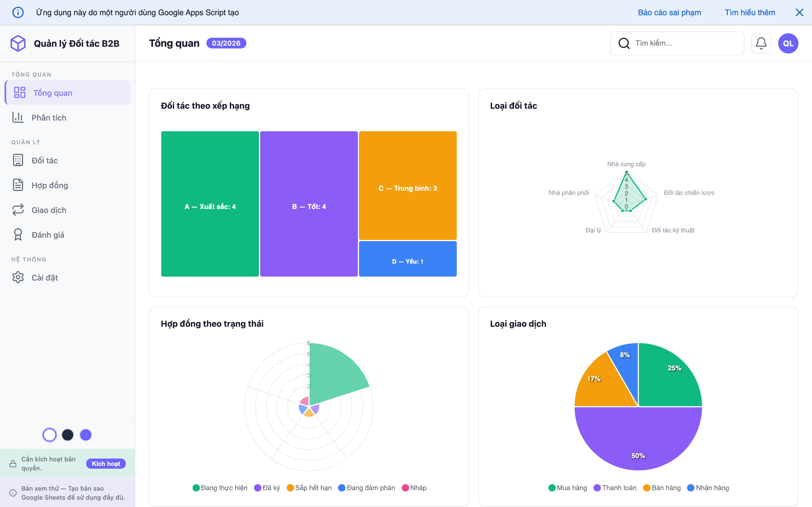This screenshot has width=812, height=507.
Task: Toggle Nháp legend entry
Action: 414,488
